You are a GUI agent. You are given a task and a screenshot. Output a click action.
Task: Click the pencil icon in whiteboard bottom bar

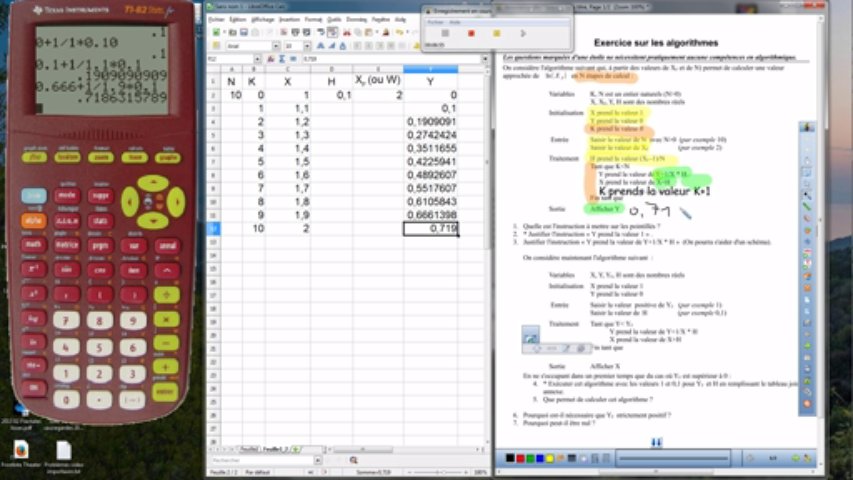(x=807, y=459)
